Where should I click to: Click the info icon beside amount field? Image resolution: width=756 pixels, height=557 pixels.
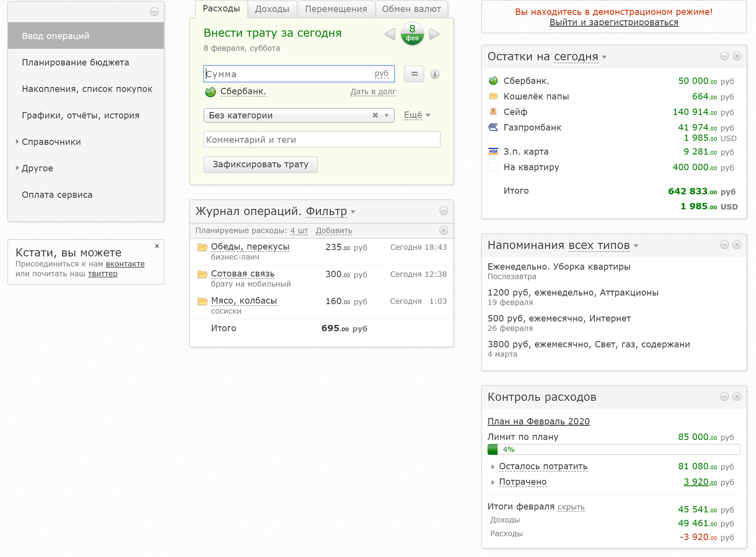point(435,74)
